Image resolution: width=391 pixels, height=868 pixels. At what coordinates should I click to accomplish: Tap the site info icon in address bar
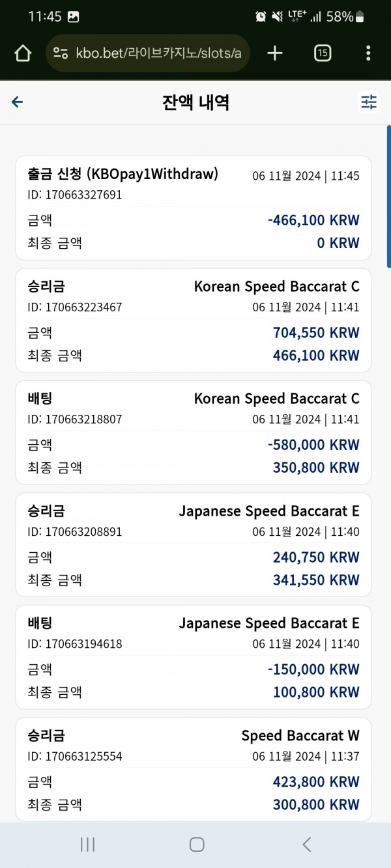tap(61, 53)
